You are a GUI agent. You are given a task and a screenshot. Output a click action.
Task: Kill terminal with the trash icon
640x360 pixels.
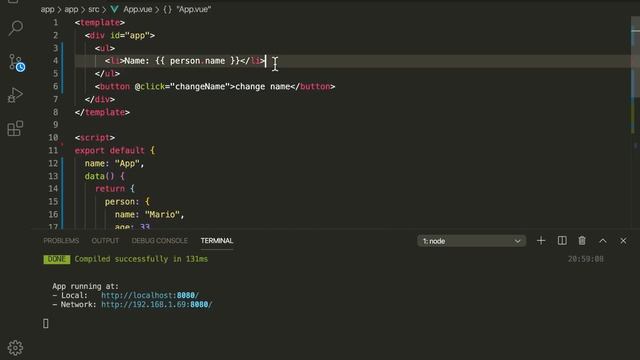(x=582, y=241)
